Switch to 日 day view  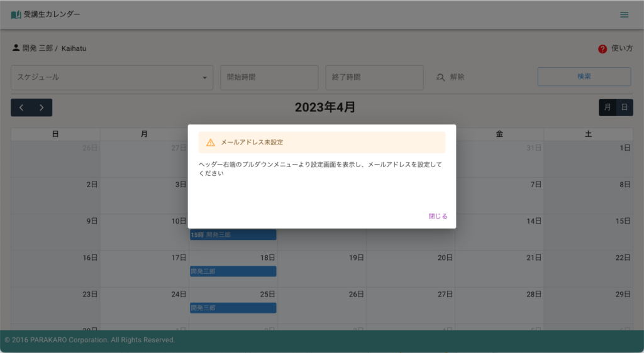point(625,107)
